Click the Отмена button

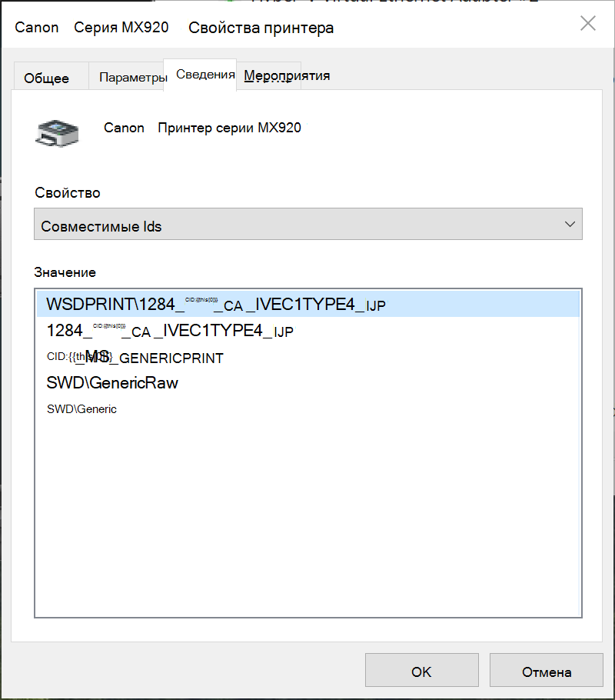point(547,670)
